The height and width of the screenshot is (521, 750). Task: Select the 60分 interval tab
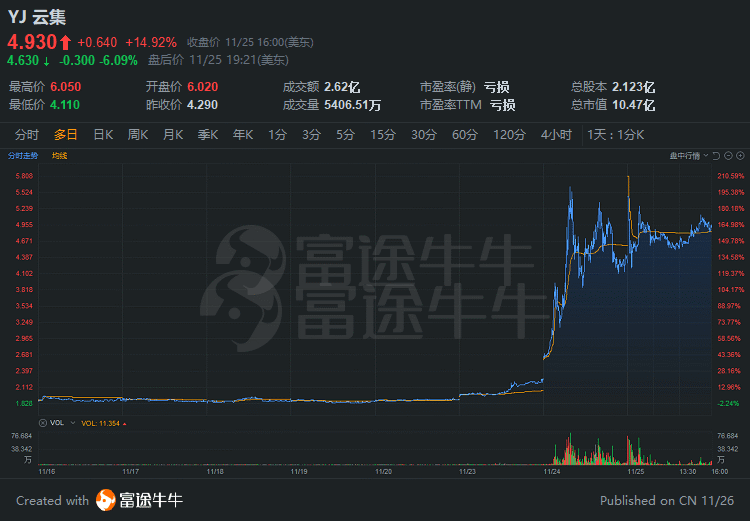pyautogui.click(x=465, y=135)
